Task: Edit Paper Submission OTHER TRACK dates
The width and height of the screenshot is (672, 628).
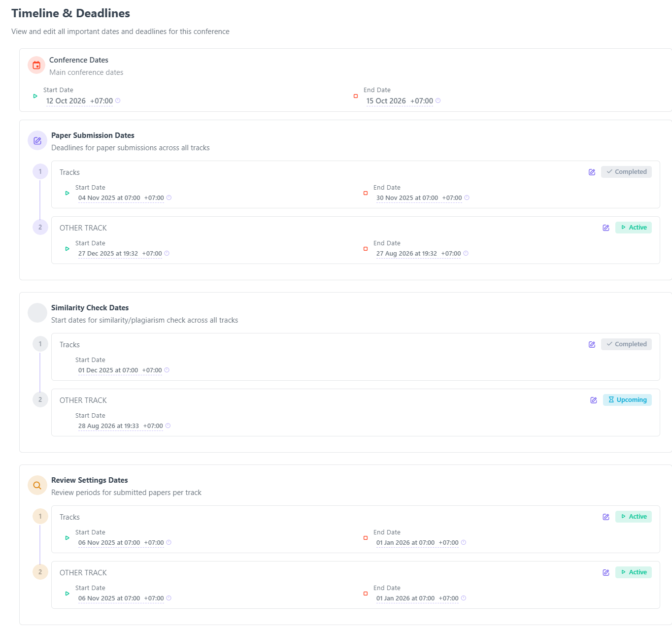Action: [x=606, y=228]
